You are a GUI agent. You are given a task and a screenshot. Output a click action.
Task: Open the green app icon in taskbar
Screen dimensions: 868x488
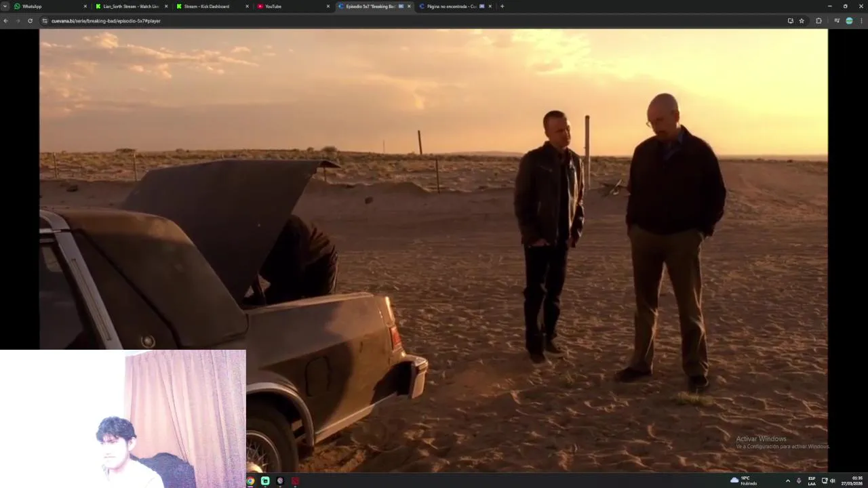pos(265,481)
